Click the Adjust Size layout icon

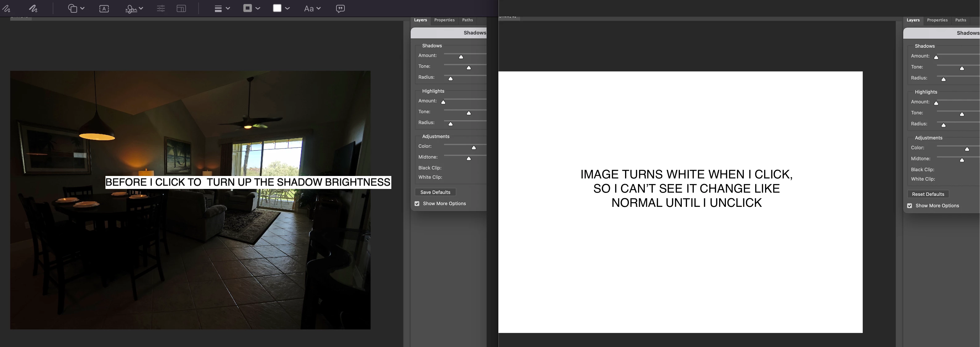pyautogui.click(x=181, y=8)
